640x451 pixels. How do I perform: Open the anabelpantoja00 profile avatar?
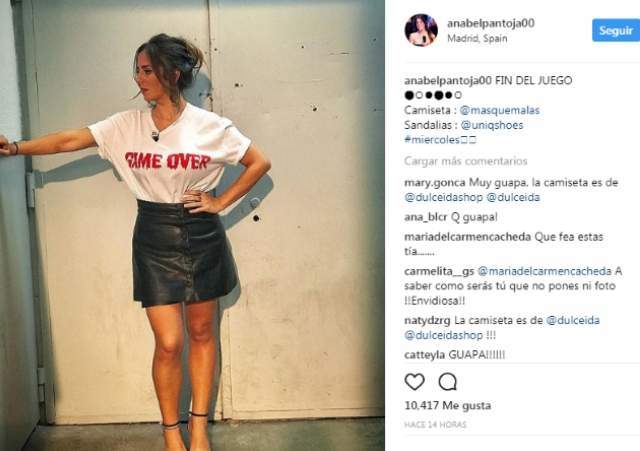click(x=421, y=30)
